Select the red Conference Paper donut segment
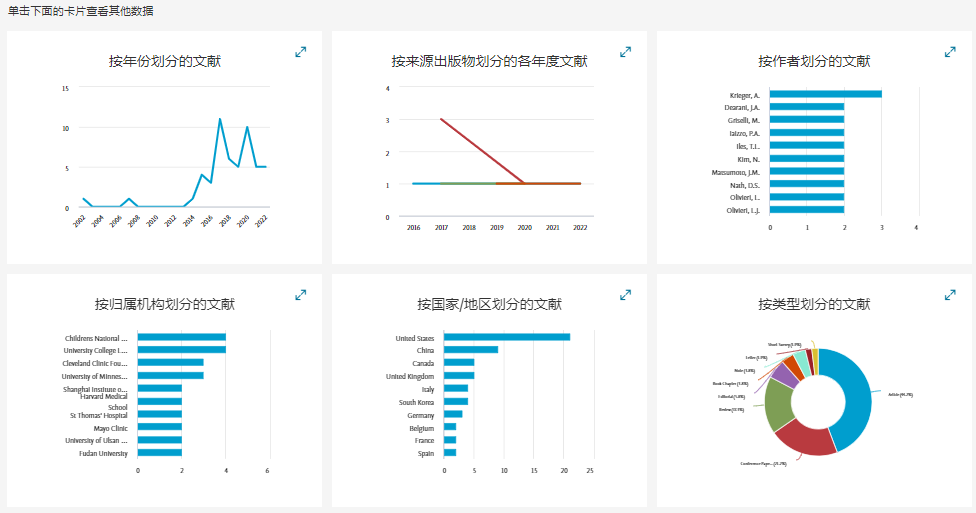The image size is (976, 513). pyautogui.click(x=807, y=438)
